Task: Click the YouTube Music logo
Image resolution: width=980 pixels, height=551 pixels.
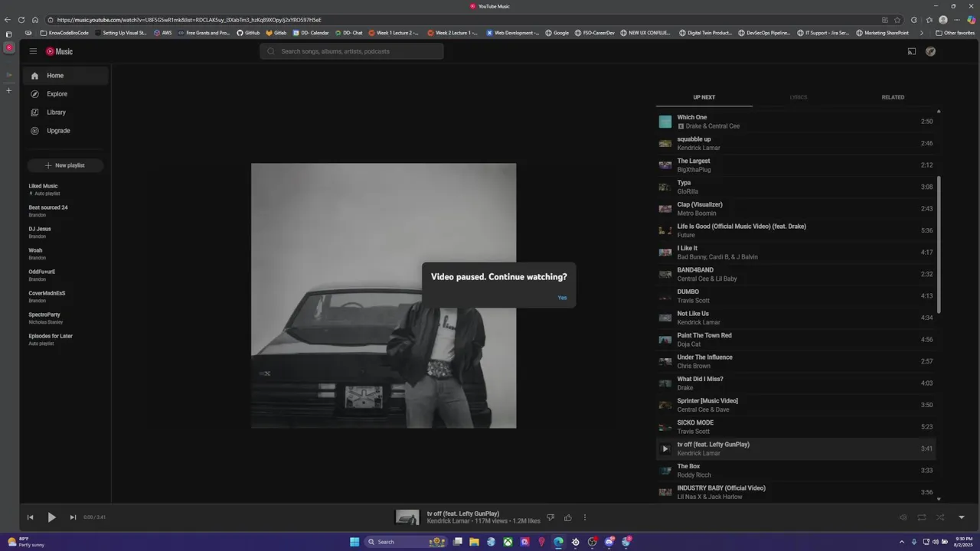Action: pos(60,51)
